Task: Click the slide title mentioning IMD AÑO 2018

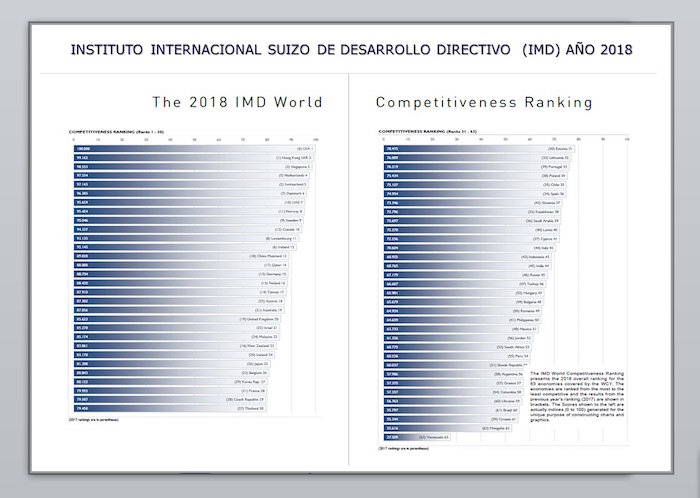Action: [x=349, y=47]
